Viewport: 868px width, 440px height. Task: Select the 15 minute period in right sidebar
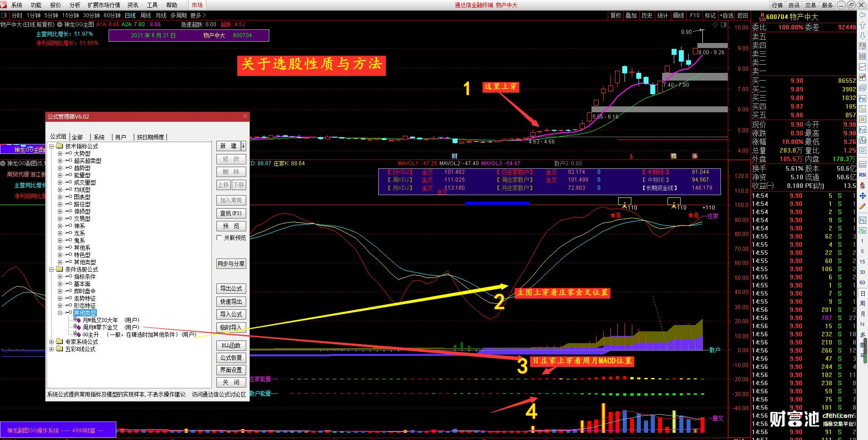pyautogui.click(x=862, y=262)
